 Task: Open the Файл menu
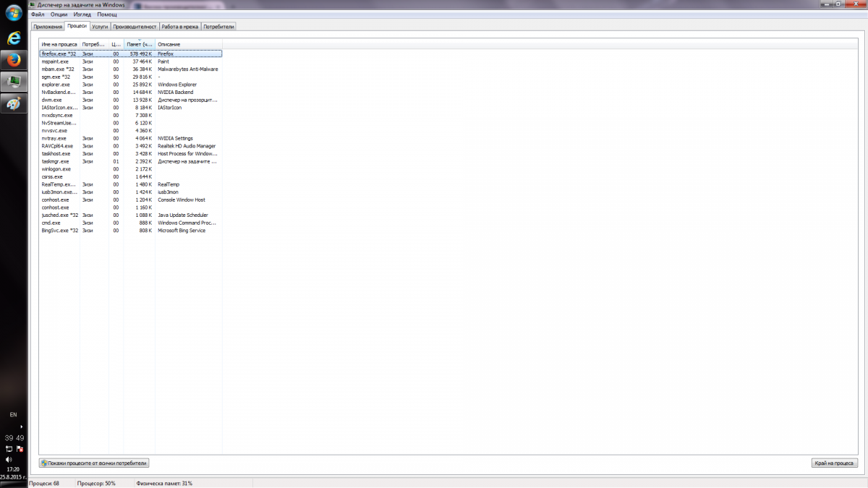pyautogui.click(x=38, y=14)
